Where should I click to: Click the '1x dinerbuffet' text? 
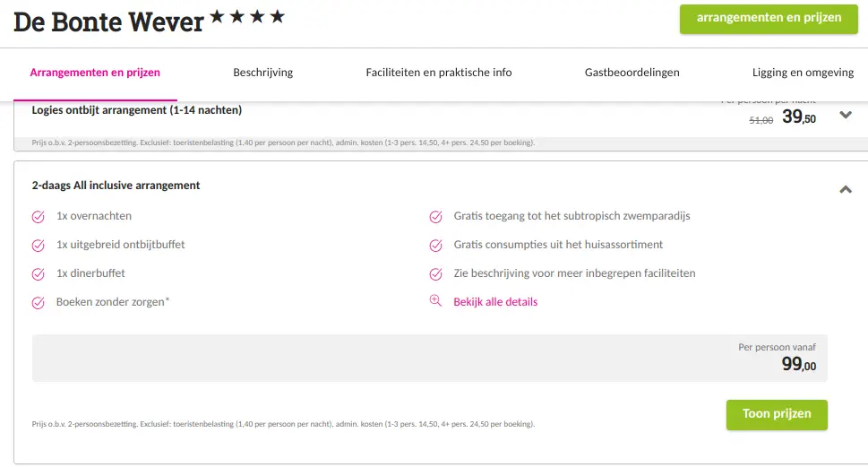click(90, 273)
